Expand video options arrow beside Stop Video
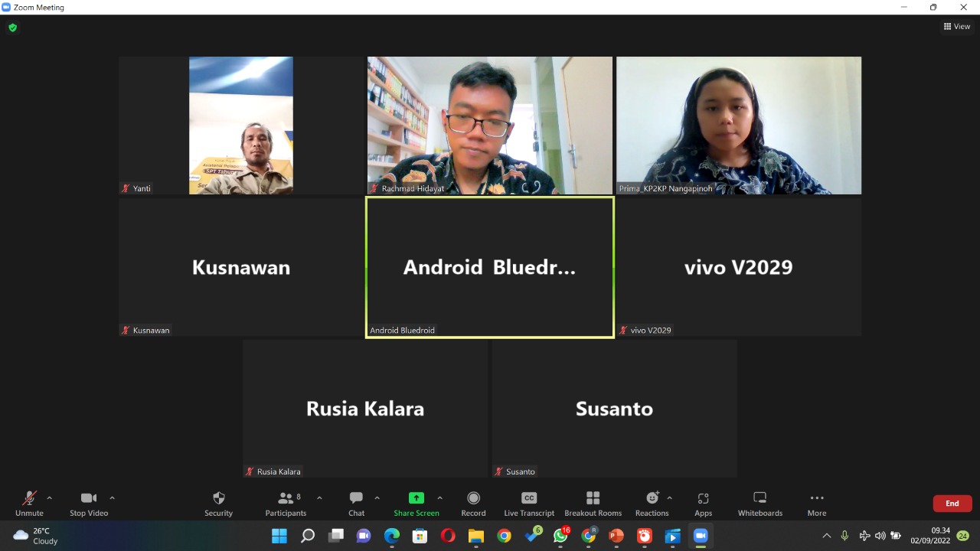Image resolution: width=980 pixels, height=551 pixels. click(x=112, y=498)
